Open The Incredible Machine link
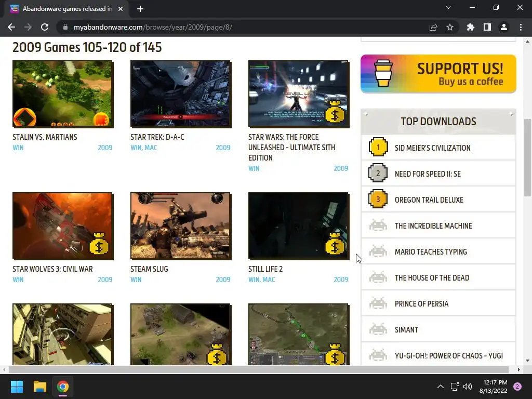Image resolution: width=532 pixels, height=399 pixels. pyautogui.click(x=433, y=226)
